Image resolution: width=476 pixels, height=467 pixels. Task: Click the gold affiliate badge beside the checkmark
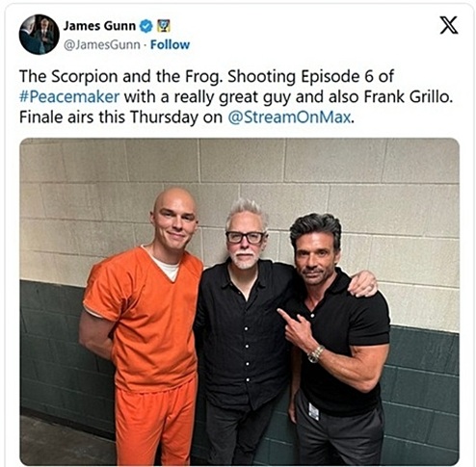[x=164, y=26]
